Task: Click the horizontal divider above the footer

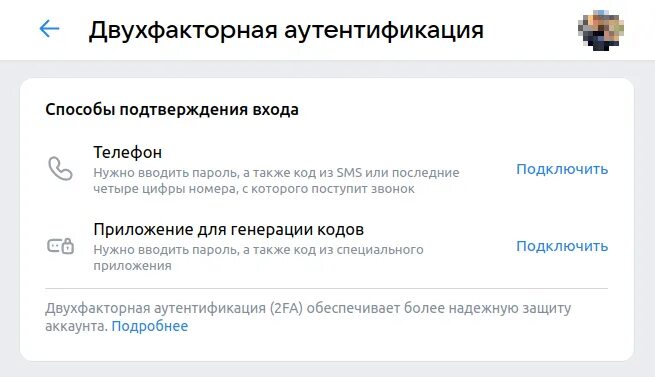Action: point(327,288)
